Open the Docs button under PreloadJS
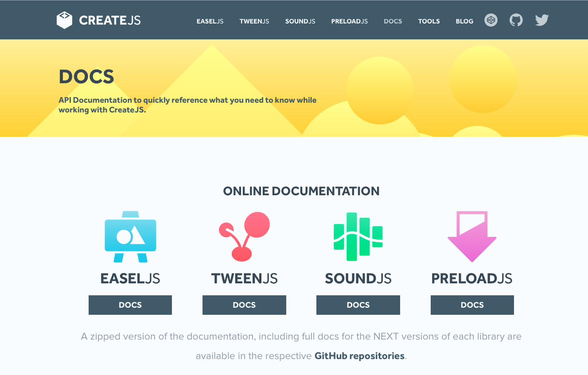The width and height of the screenshot is (588, 375). pos(472,305)
